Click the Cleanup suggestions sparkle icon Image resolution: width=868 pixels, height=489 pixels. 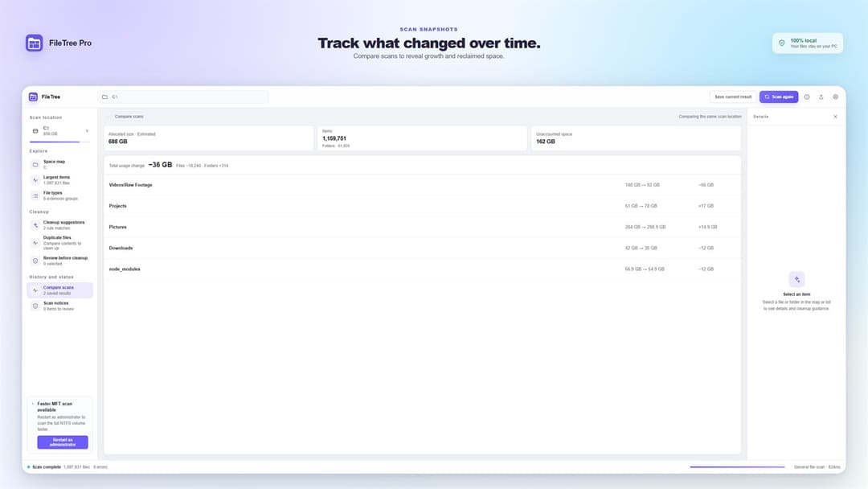(35, 225)
